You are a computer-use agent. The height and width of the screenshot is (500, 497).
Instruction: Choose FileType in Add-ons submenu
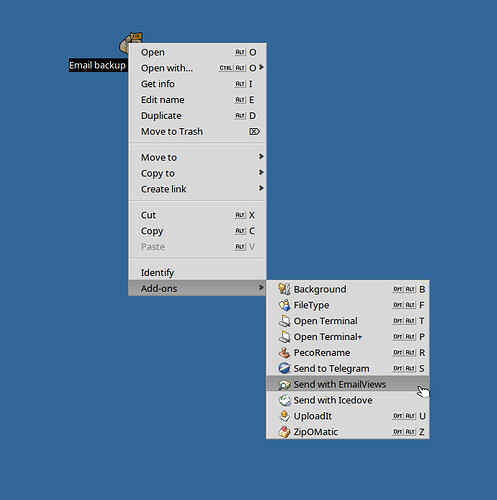(x=348, y=305)
